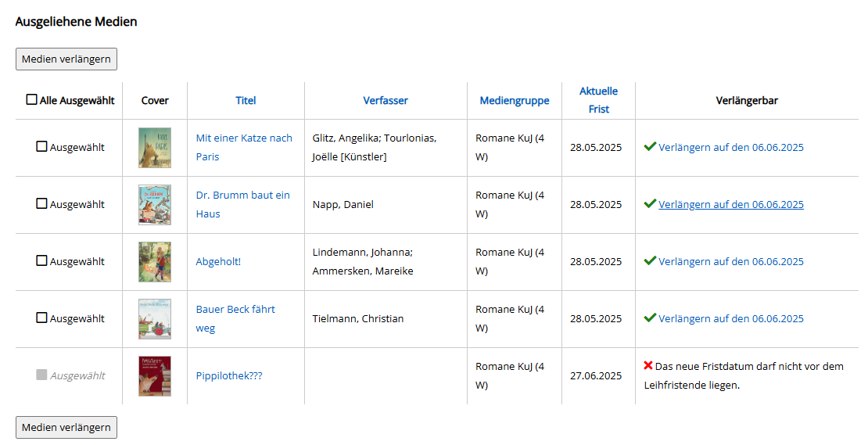
Task: Click the Verlängern link for Dr. Brumm row
Action: point(730,204)
